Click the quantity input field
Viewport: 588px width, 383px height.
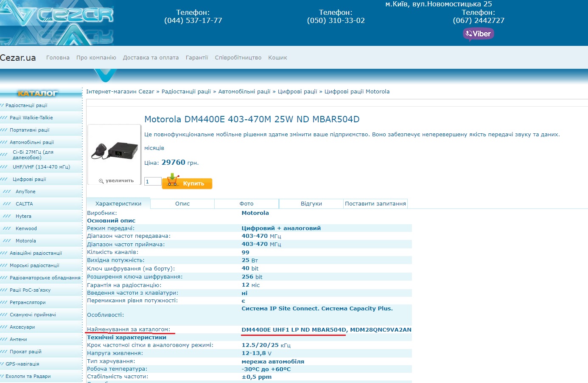pyautogui.click(x=153, y=182)
